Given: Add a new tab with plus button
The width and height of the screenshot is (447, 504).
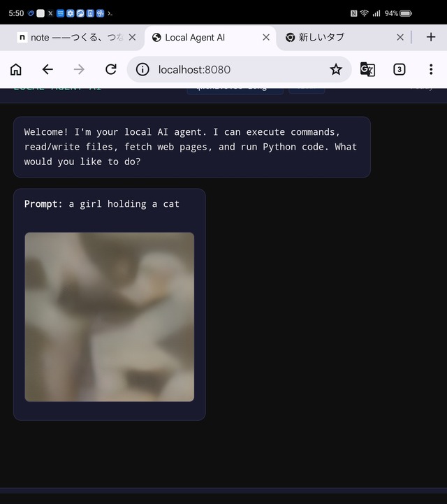Looking at the screenshot, I should pos(430,37).
